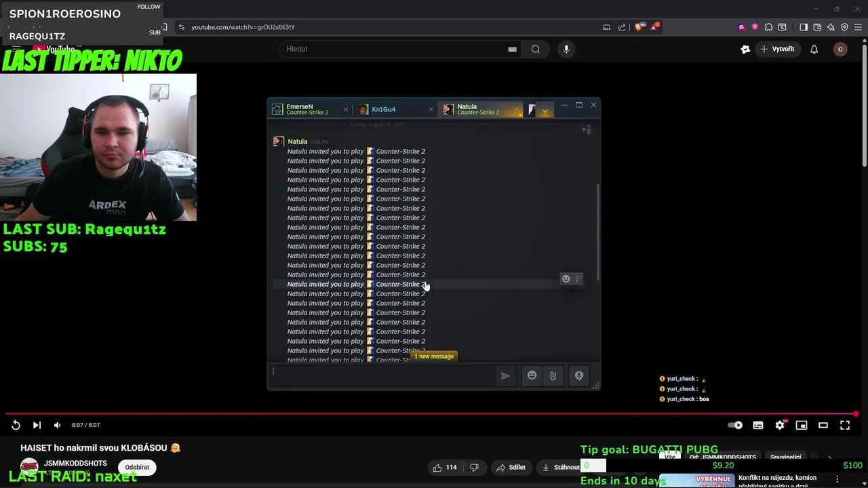Open Brave Leo AI sparkle icon
Image resolution: width=868 pixels, height=488 pixels.
coord(831,27)
